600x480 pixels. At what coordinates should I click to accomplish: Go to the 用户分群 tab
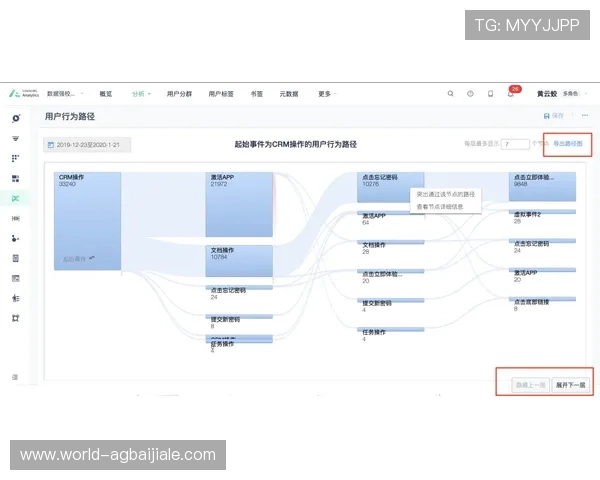click(179, 93)
